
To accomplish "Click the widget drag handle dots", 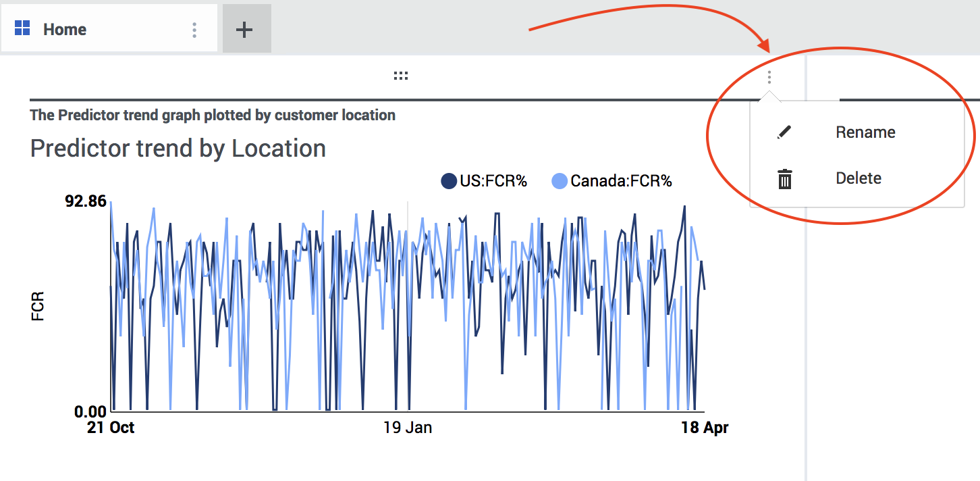I will click(x=401, y=76).
